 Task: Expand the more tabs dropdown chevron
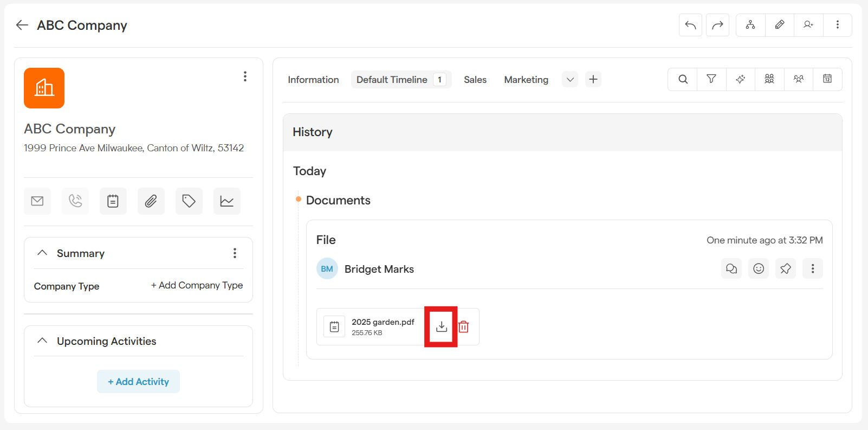570,80
